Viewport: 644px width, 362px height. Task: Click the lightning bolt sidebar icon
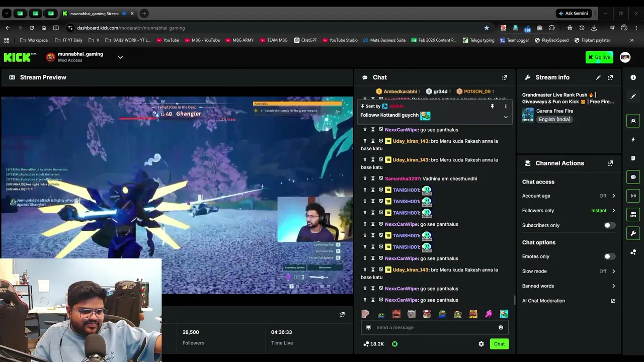[633, 139]
